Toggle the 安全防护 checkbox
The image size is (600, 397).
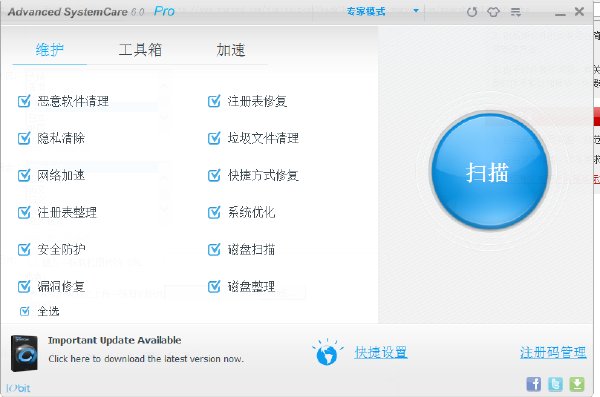pyautogui.click(x=24, y=250)
